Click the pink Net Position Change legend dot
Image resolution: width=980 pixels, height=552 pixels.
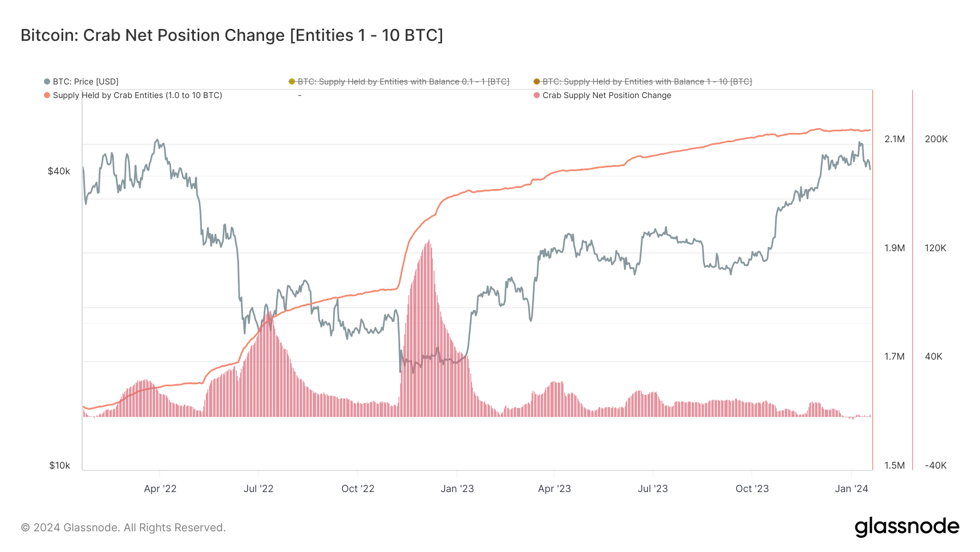tap(537, 95)
